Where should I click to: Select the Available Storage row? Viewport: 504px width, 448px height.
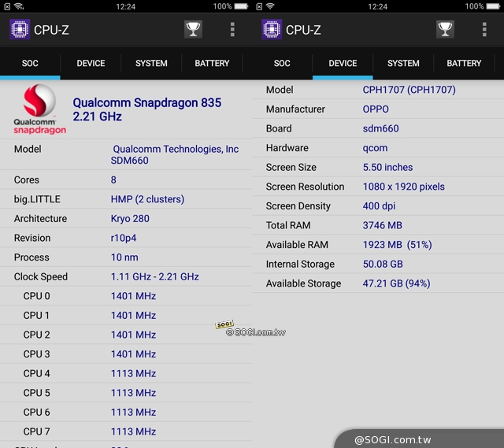click(x=378, y=283)
